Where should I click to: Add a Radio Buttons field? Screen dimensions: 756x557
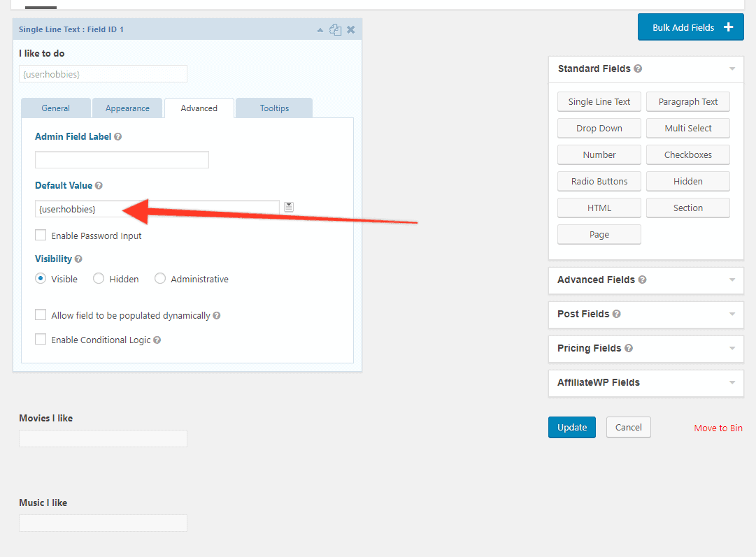pos(599,181)
